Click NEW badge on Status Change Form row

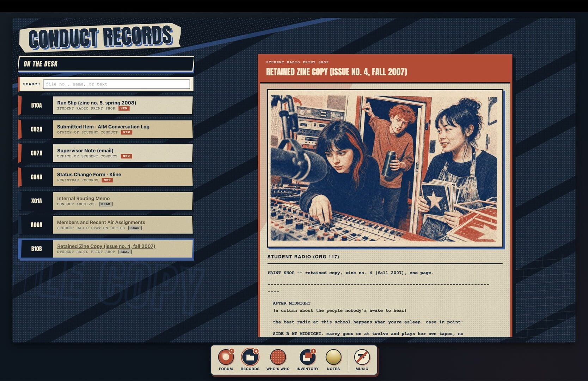(107, 180)
